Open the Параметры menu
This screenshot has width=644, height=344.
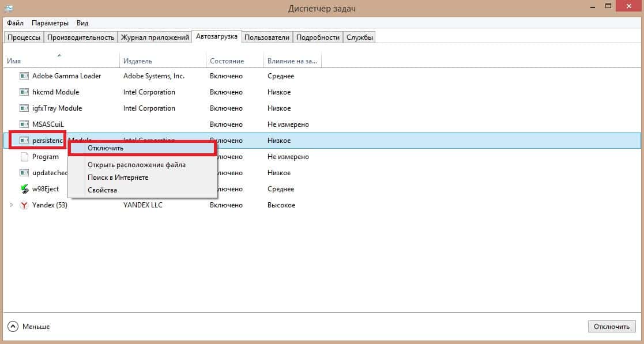point(50,23)
